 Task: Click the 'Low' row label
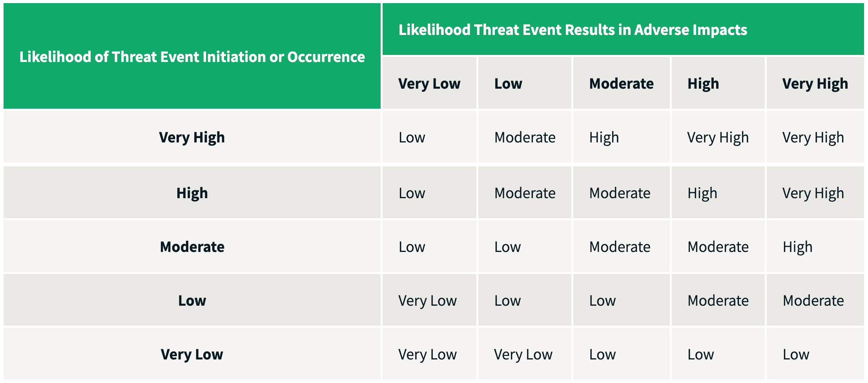192,301
